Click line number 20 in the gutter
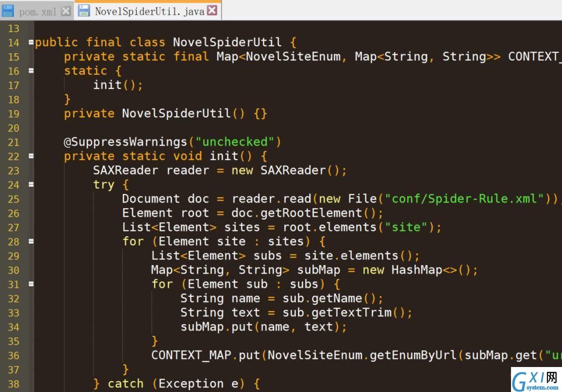This screenshot has height=392, width=562. click(14, 128)
